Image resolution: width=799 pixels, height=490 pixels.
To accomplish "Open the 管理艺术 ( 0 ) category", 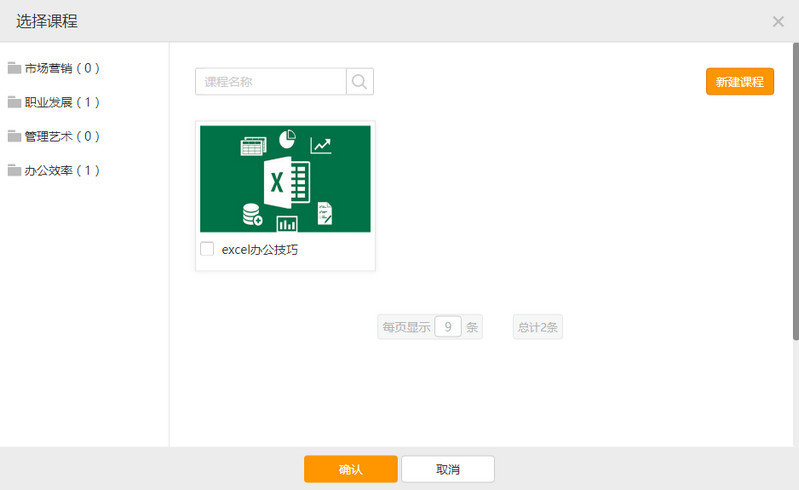I will pyautogui.click(x=62, y=137).
